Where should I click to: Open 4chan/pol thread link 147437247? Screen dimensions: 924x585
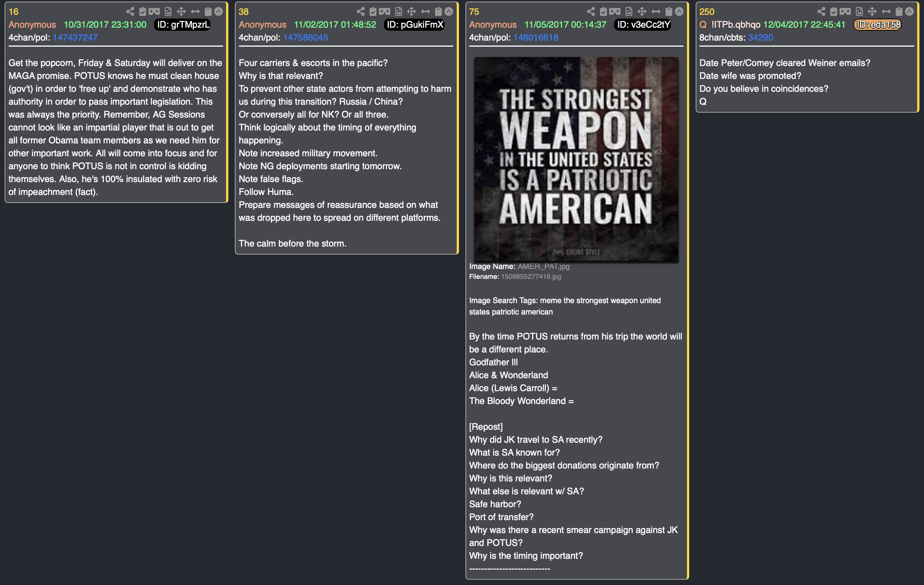pyautogui.click(x=75, y=37)
